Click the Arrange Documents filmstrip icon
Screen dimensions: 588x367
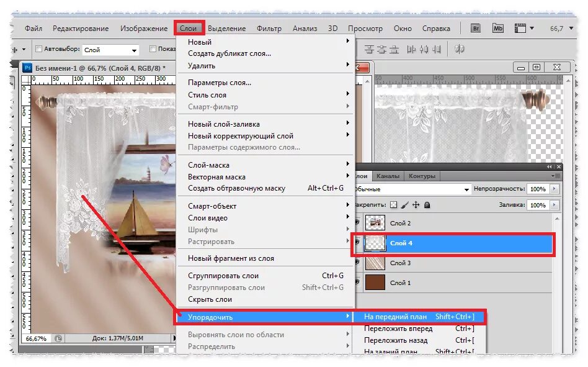click(x=520, y=28)
